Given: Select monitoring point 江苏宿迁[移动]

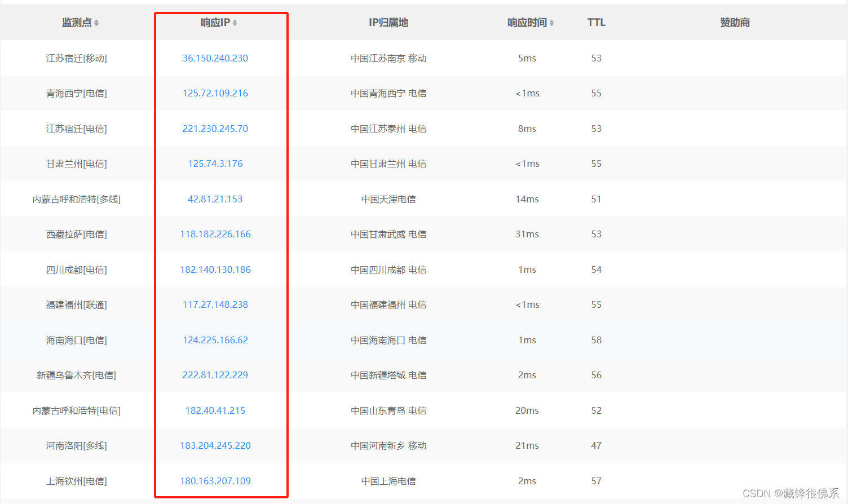Looking at the screenshot, I should [77, 58].
